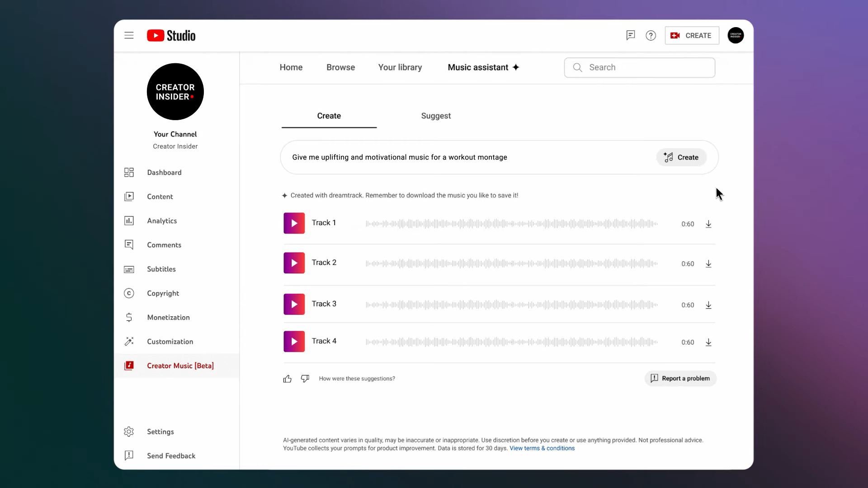Click the thumbs up icon
This screenshot has width=868, height=488.
(x=288, y=379)
